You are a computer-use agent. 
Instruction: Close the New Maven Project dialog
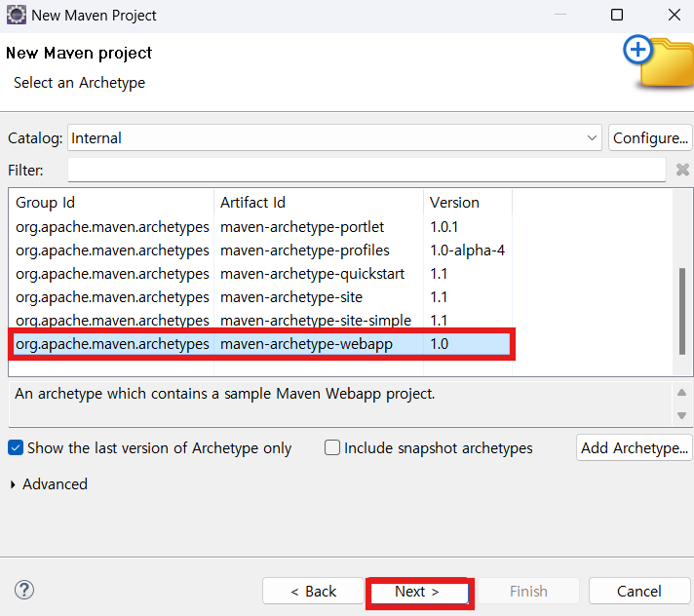[x=675, y=15]
